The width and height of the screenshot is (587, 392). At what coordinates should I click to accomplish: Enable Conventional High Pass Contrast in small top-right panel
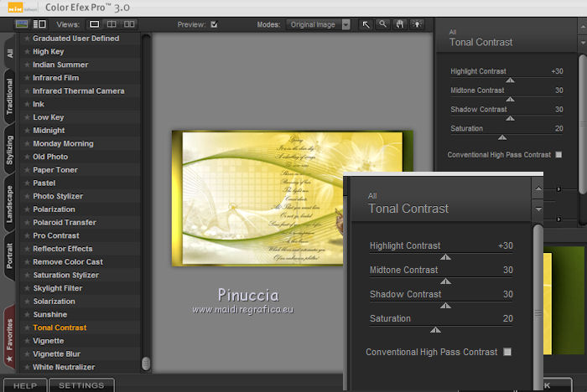[558, 154]
